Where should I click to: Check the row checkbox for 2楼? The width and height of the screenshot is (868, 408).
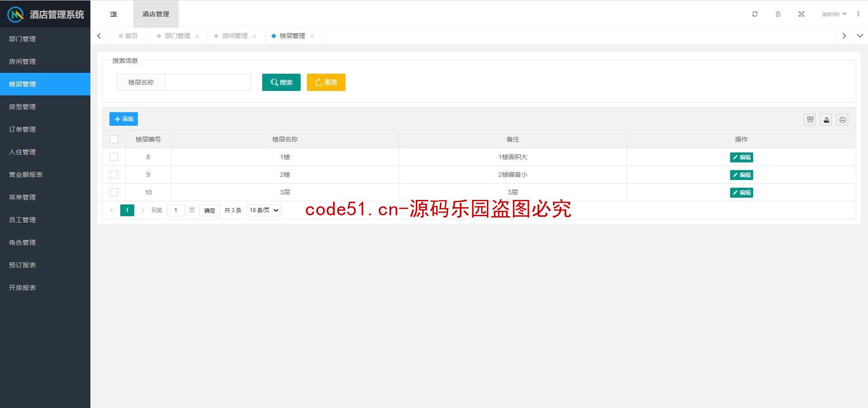click(114, 175)
